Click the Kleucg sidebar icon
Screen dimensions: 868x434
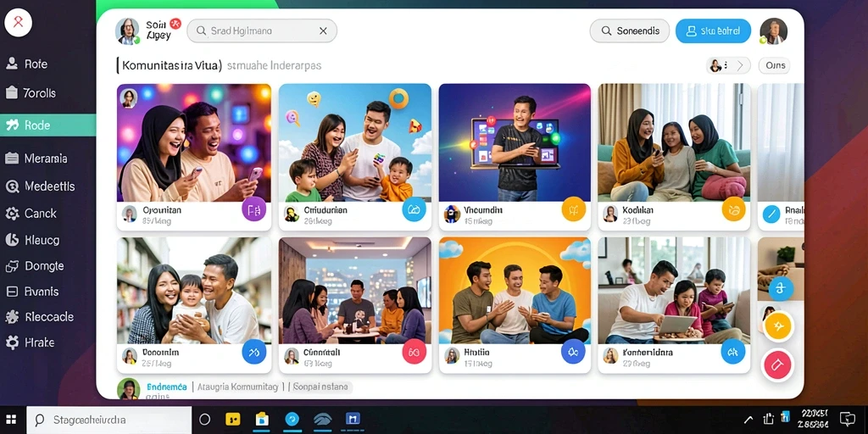(12, 240)
